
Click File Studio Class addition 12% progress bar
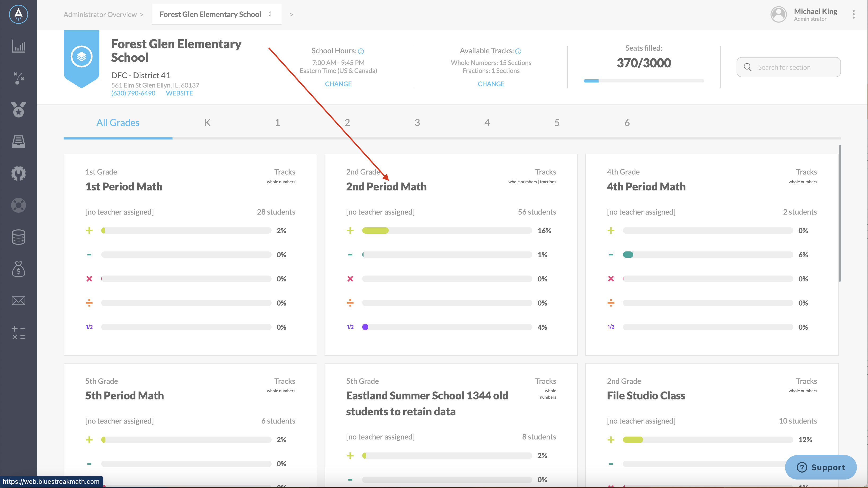tap(708, 439)
